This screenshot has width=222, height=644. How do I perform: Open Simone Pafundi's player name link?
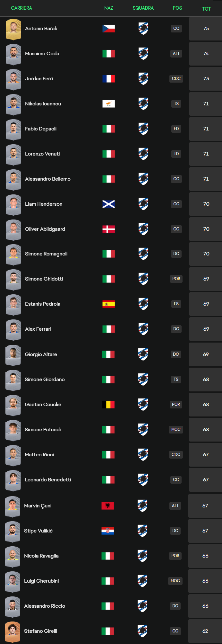pyautogui.click(x=43, y=430)
